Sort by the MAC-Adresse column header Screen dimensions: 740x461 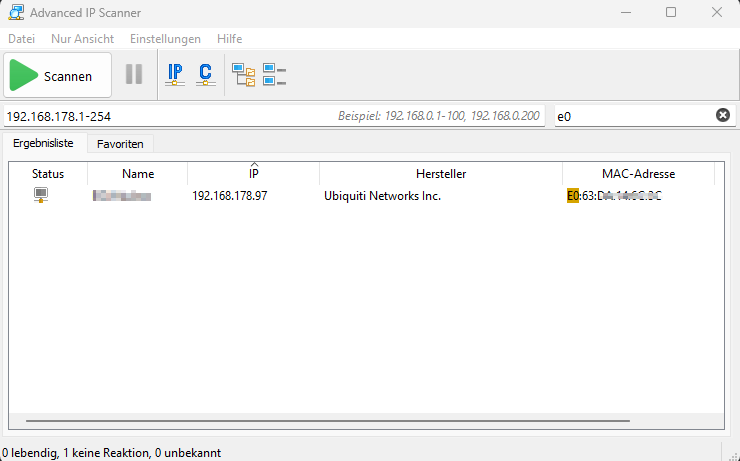pos(639,174)
